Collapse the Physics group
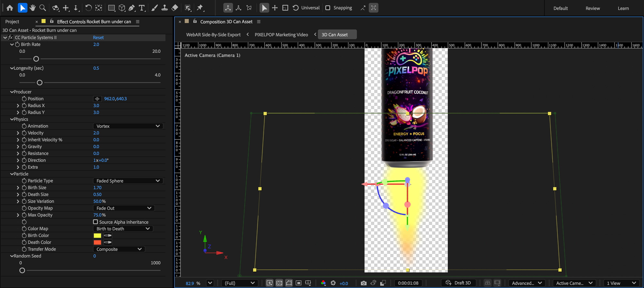Image resolution: width=644 pixels, height=288 pixels. coord(12,119)
